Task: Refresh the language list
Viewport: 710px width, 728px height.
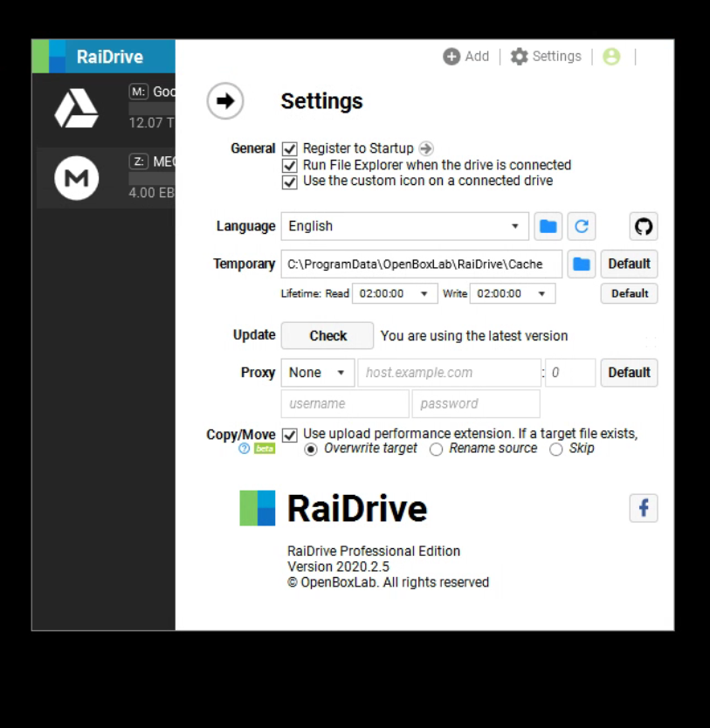Action: (x=582, y=226)
